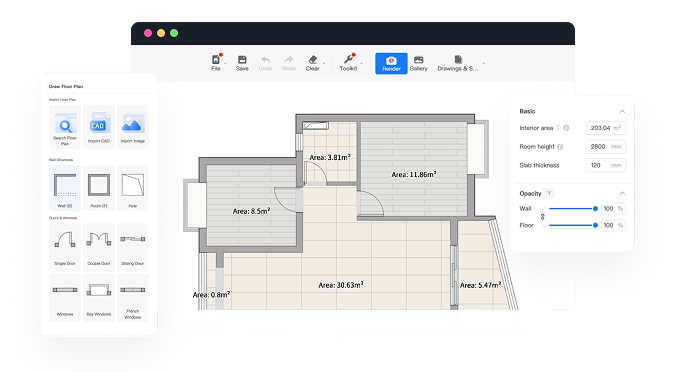The height and width of the screenshot is (372, 680).
Task: Choose Search Floor Plan option
Action: (x=65, y=127)
